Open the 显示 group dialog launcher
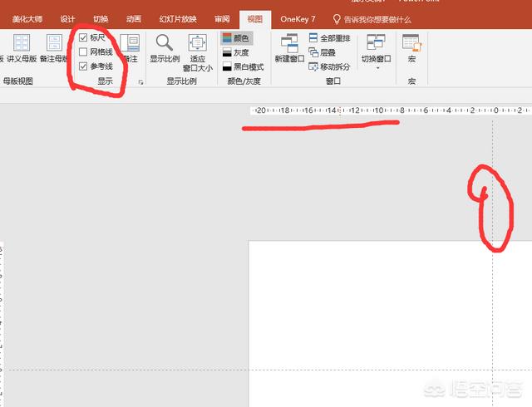532x407 pixels. (x=140, y=82)
